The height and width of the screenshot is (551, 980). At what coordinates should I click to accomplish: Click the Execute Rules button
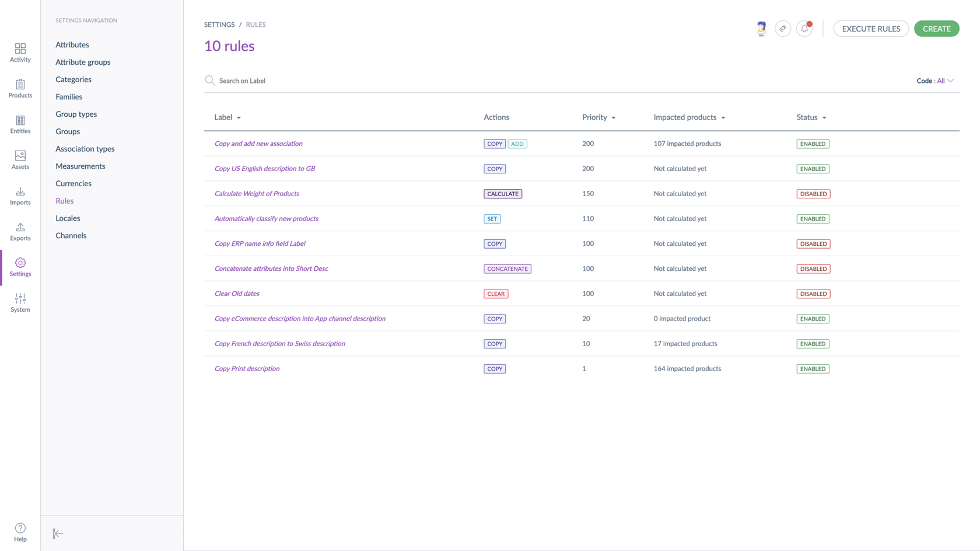870,29
